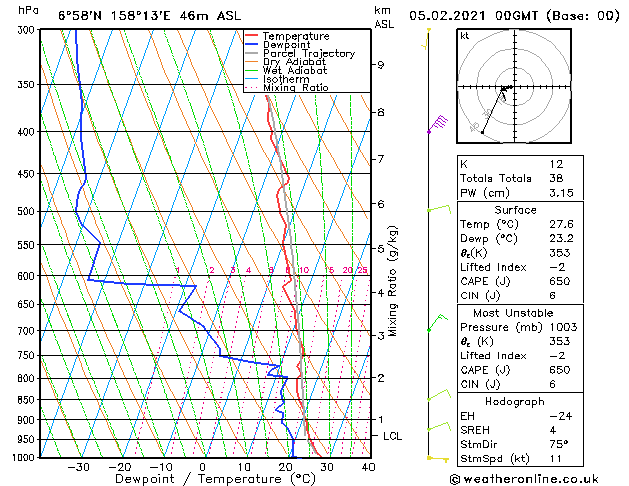Click the -30 temperature axis label
Screen dimensions: 629x486
point(78,467)
